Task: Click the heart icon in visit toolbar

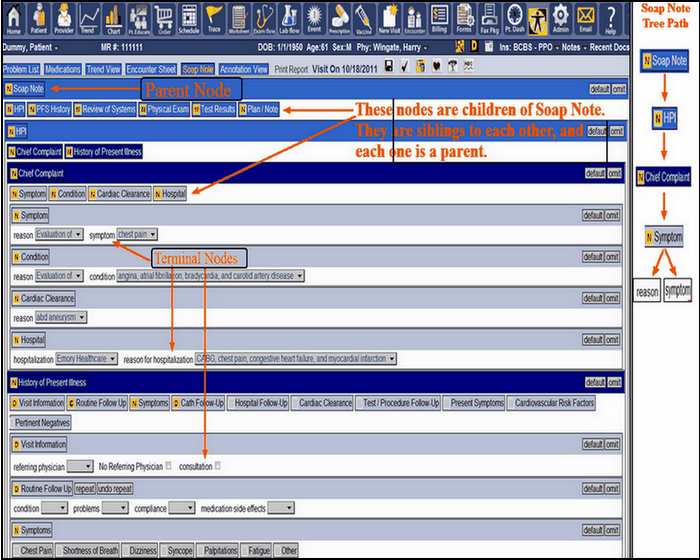Action: point(437,67)
